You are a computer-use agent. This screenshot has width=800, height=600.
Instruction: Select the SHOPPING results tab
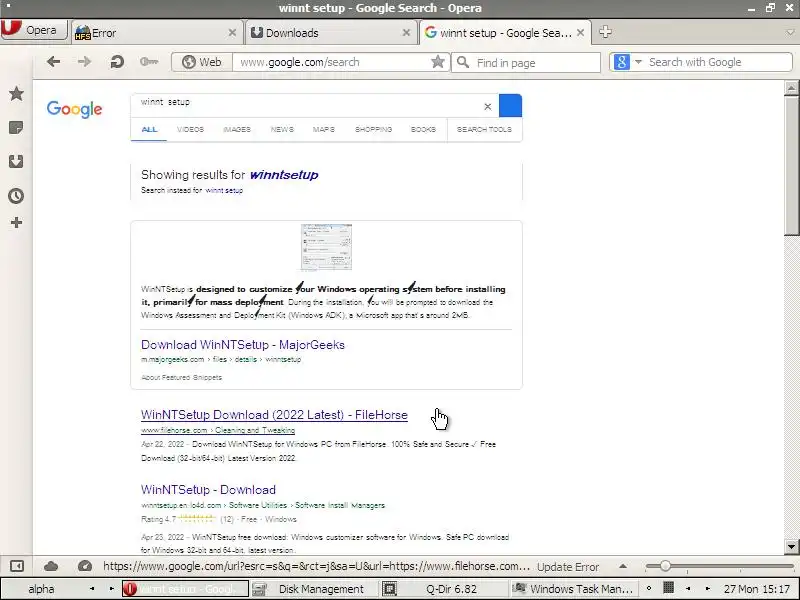[373, 130]
